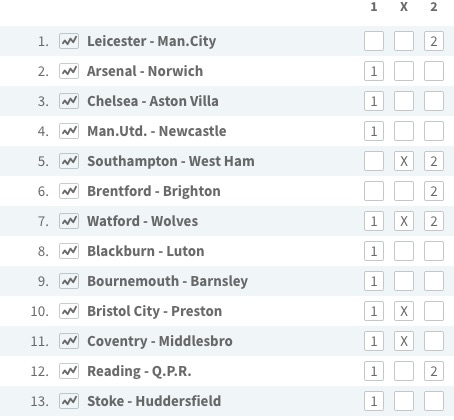
Task: Check the empty away-win box for Stoke - Huddersfield
Action: point(434,401)
